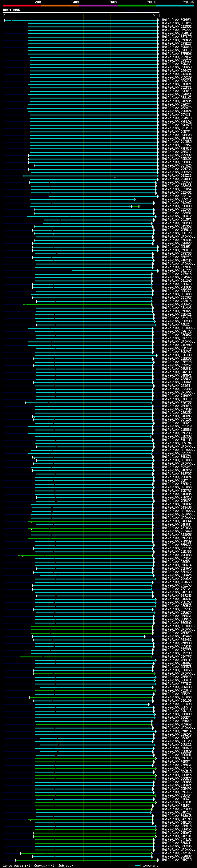197x868 pixels.
Task: Select the UniRef100_O43434 label
Action: pyautogui.click(x=176, y=74)
